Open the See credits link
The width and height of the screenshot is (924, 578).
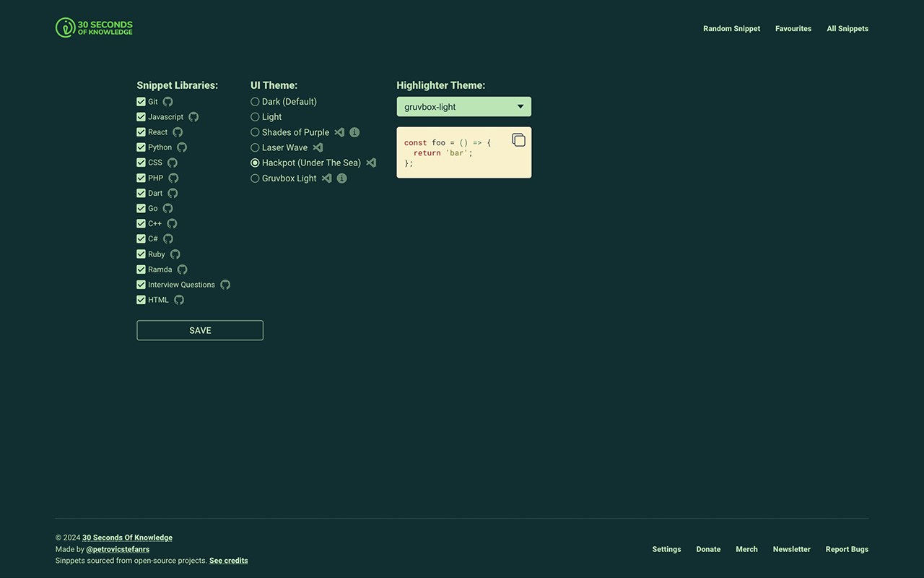229,561
